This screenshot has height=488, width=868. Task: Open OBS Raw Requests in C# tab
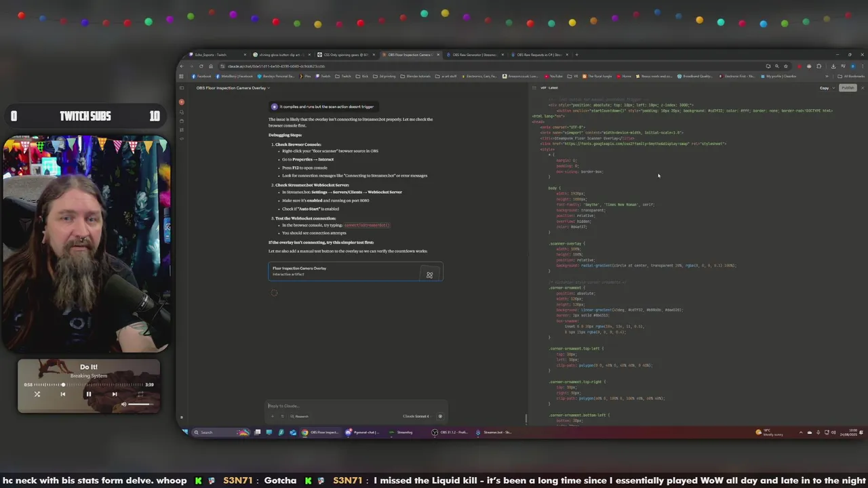point(539,54)
